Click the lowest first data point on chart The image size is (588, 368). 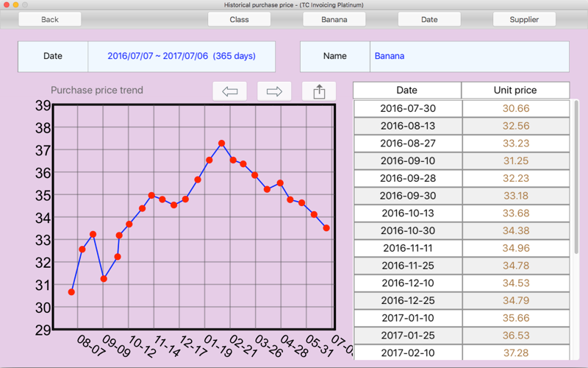(x=71, y=291)
